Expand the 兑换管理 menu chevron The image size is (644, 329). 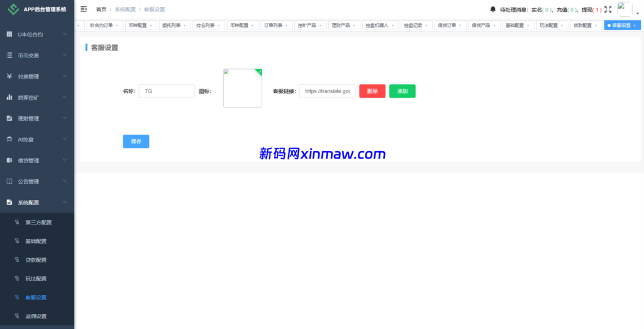[x=65, y=76]
